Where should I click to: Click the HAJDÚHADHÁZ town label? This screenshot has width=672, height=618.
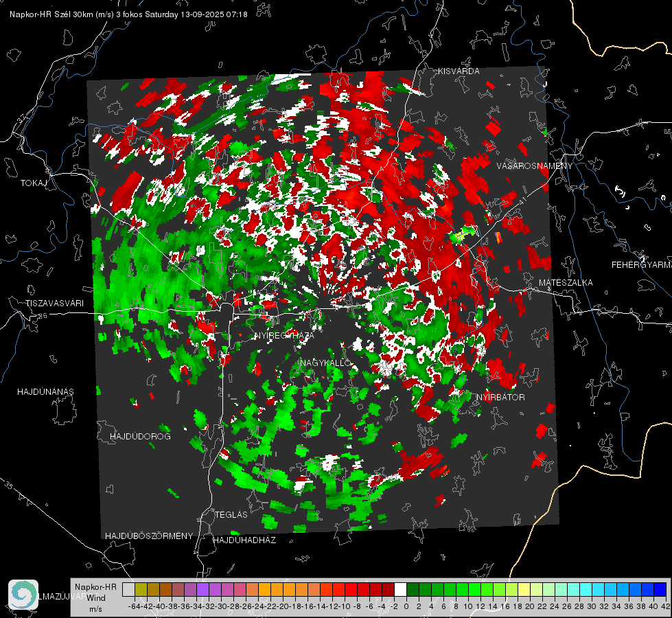pos(244,540)
